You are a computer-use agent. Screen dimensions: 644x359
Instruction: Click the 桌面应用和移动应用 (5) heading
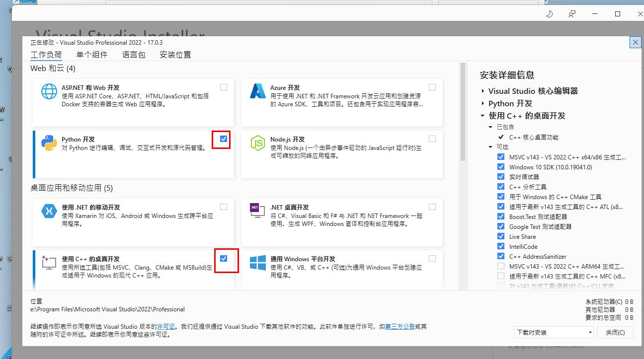72,188
